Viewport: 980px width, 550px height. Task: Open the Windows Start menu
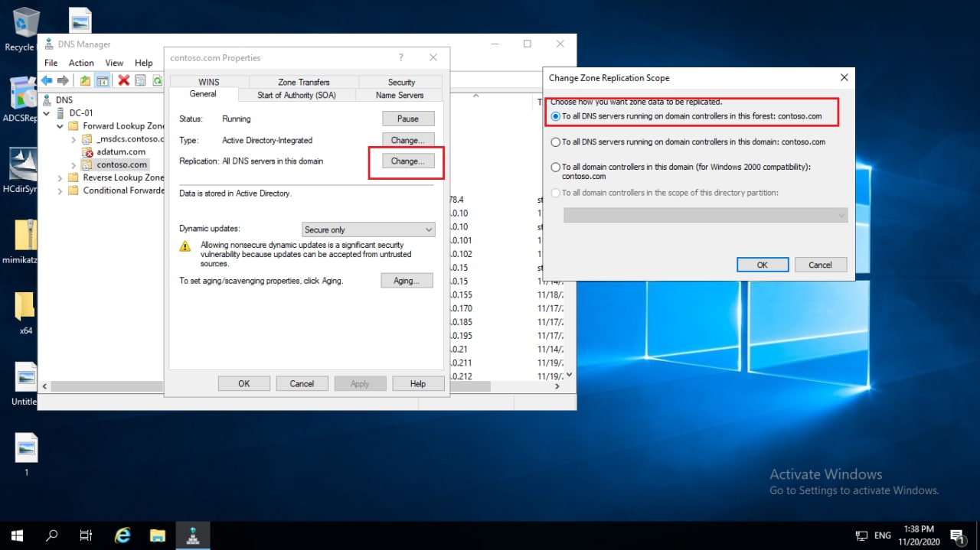(18, 535)
